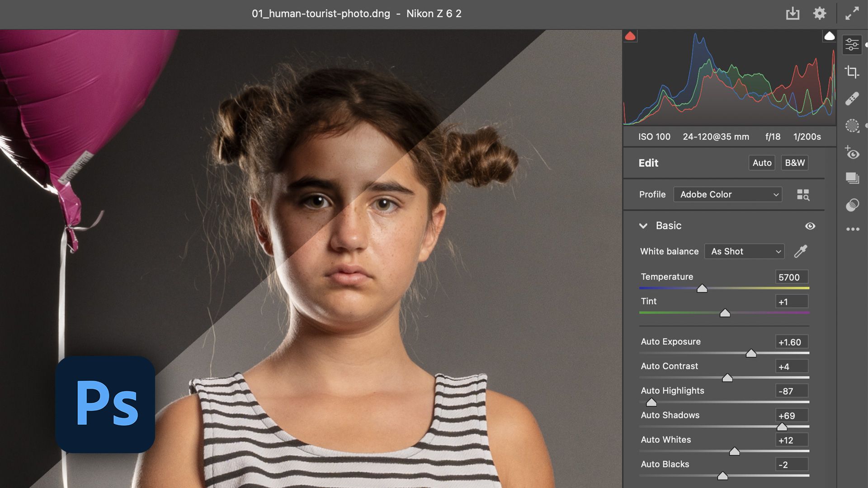Screen dimensions: 868x488
Task: Select the Auto Exposure value field showing +1.60
Action: (x=791, y=342)
